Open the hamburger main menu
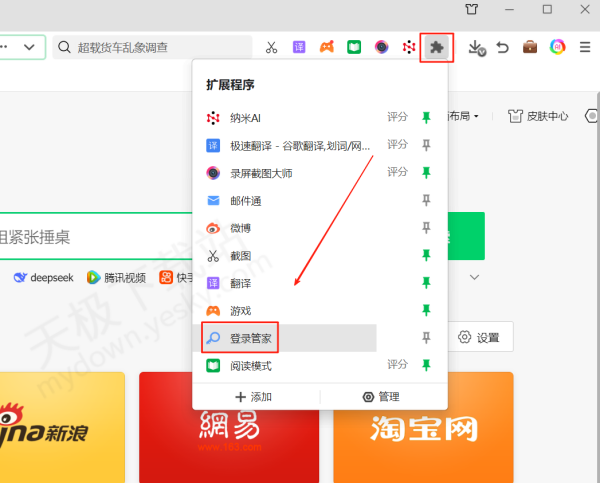600x483 pixels. click(585, 47)
